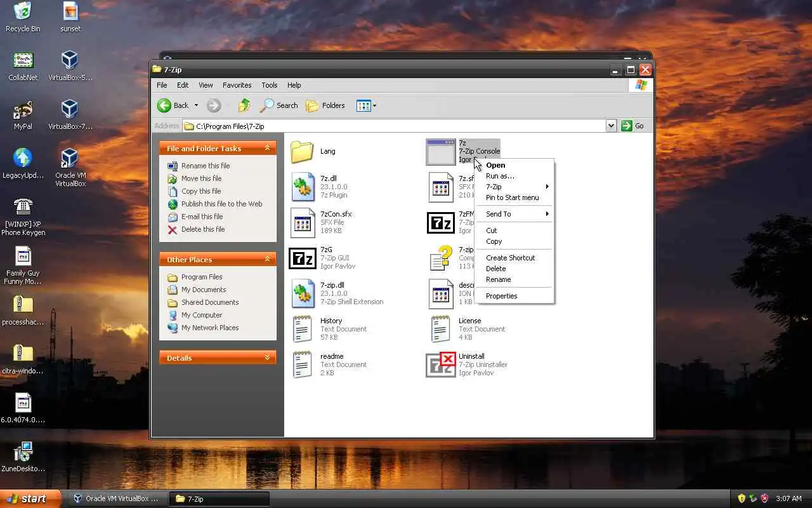This screenshot has height=508, width=812.
Task: Open the Favorites menu
Action: tap(237, 85)
